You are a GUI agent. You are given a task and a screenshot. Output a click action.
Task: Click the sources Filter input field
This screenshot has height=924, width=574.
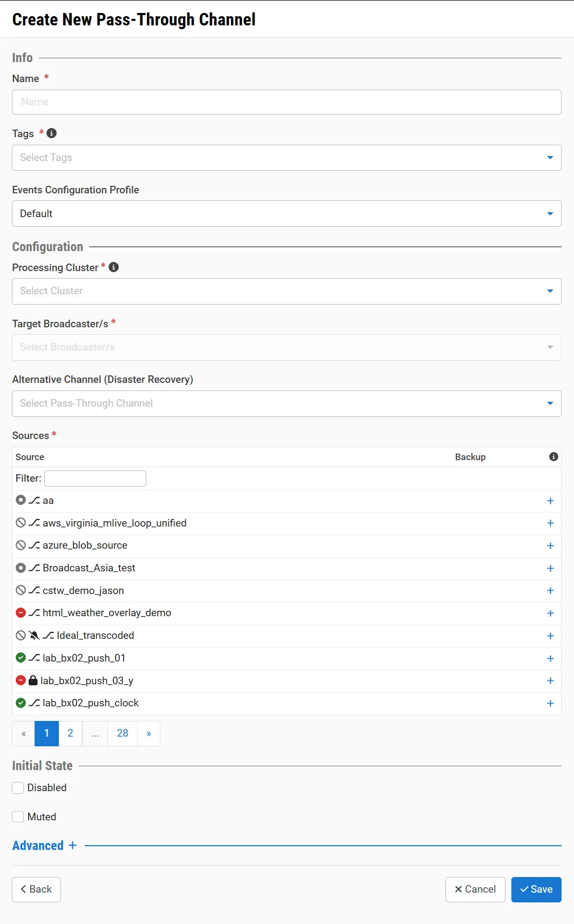pos(95,478)
